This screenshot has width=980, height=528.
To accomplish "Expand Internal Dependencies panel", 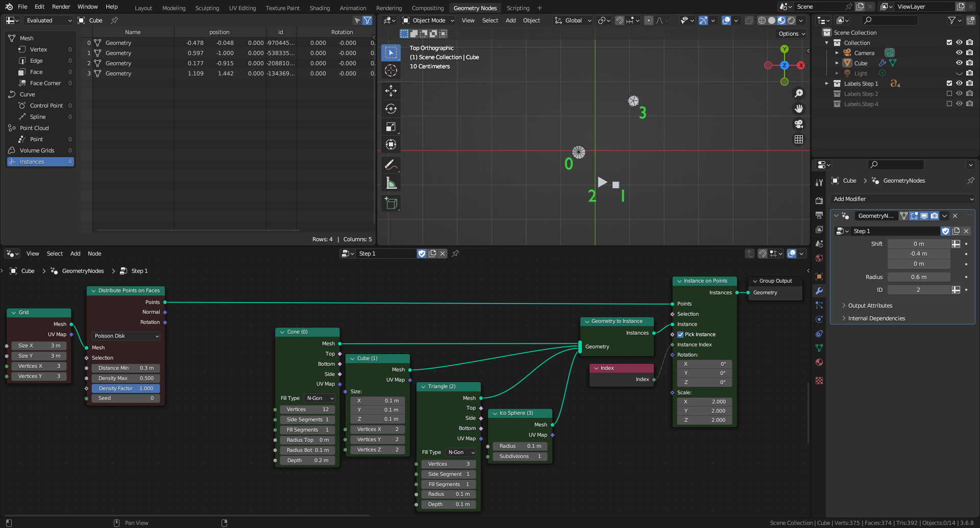I will (876, 318).
